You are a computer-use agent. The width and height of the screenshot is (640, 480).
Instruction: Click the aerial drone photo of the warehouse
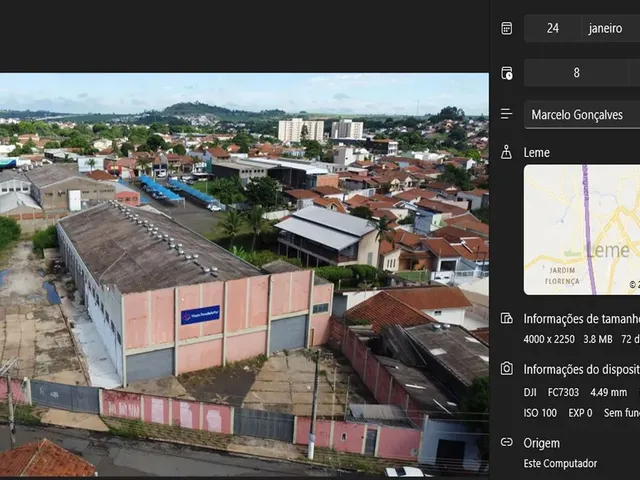pyautogui.click(x=244, y=274)
